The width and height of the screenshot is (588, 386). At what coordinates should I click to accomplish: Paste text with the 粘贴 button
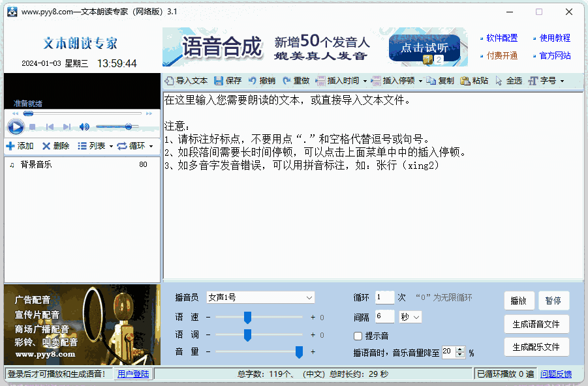tap(474, 81)
